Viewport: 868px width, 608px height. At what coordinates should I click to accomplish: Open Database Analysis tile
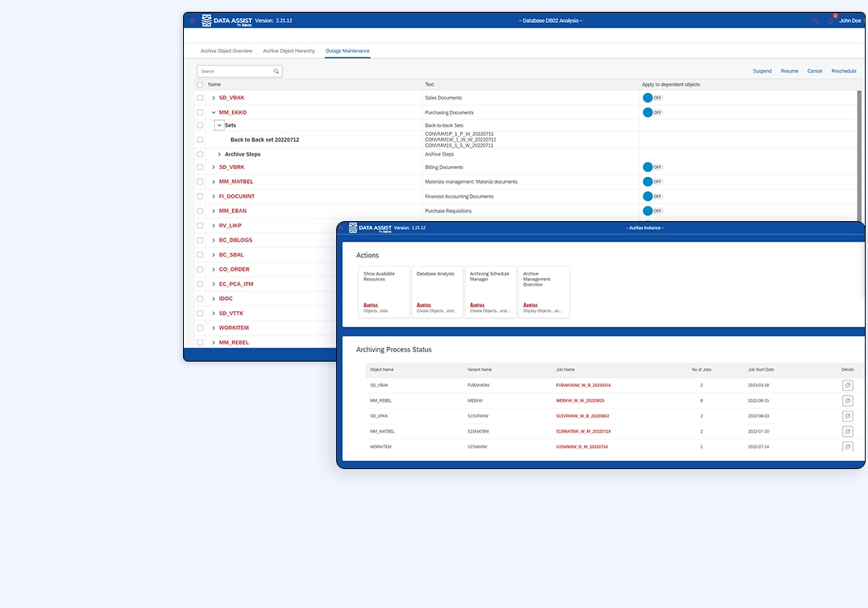tap(437, 292)
